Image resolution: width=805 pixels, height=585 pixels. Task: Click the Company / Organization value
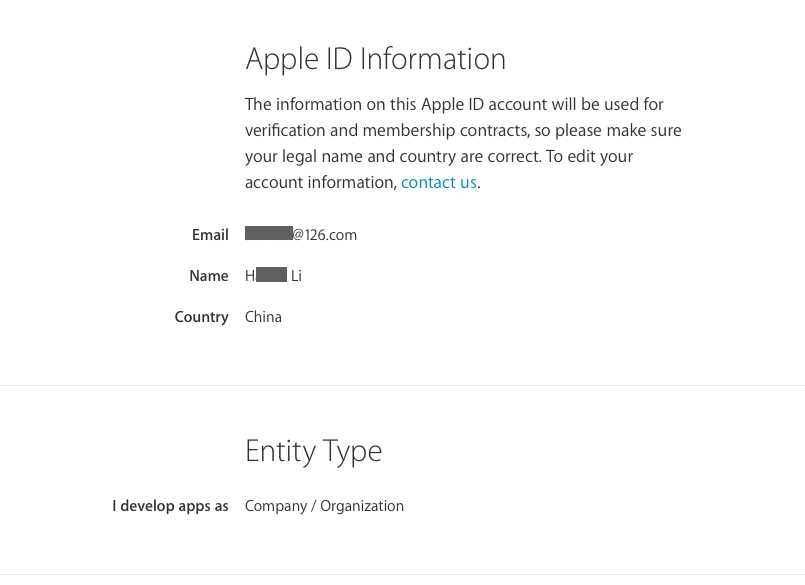324,506
